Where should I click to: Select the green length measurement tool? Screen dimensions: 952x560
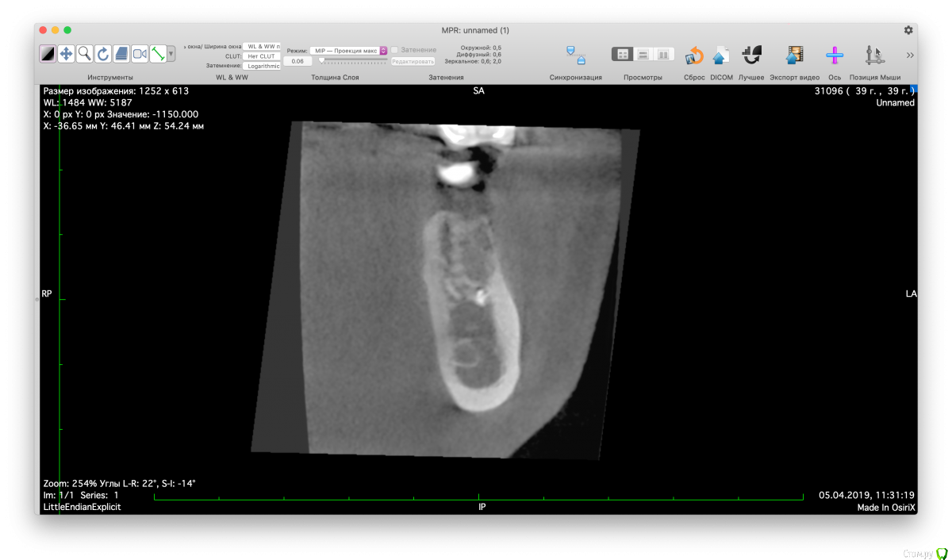[158, 54]
